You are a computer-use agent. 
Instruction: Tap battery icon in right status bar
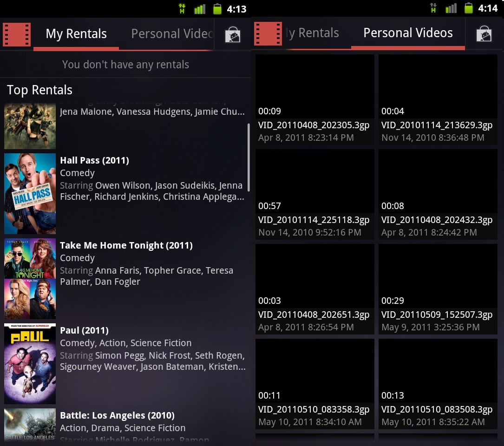(469, 8)
